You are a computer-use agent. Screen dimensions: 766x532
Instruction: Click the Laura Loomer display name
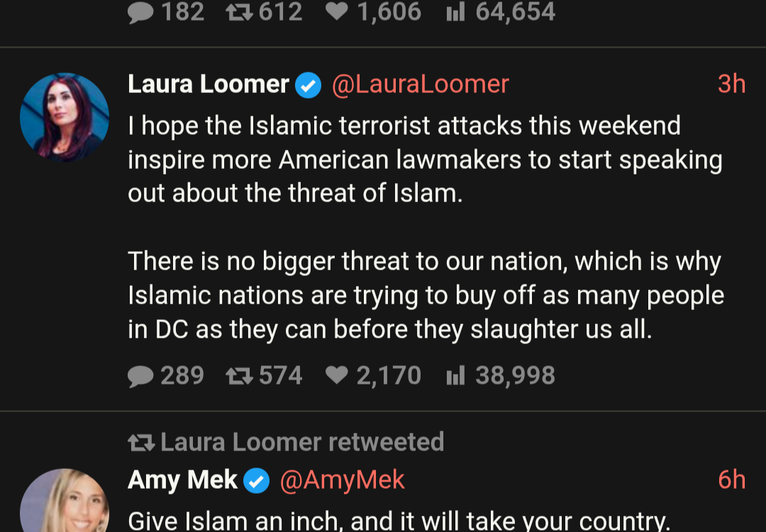[x=209, y=84]
